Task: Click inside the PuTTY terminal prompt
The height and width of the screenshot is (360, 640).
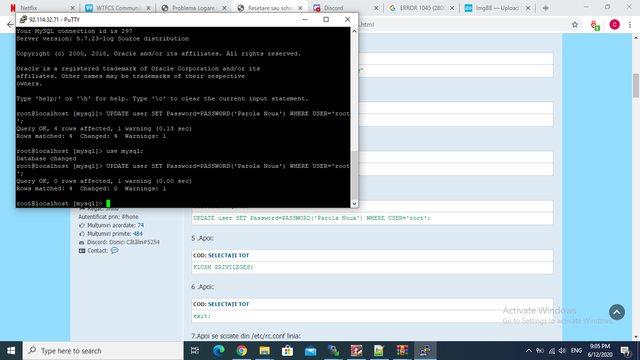Action: tap(108, 203)
